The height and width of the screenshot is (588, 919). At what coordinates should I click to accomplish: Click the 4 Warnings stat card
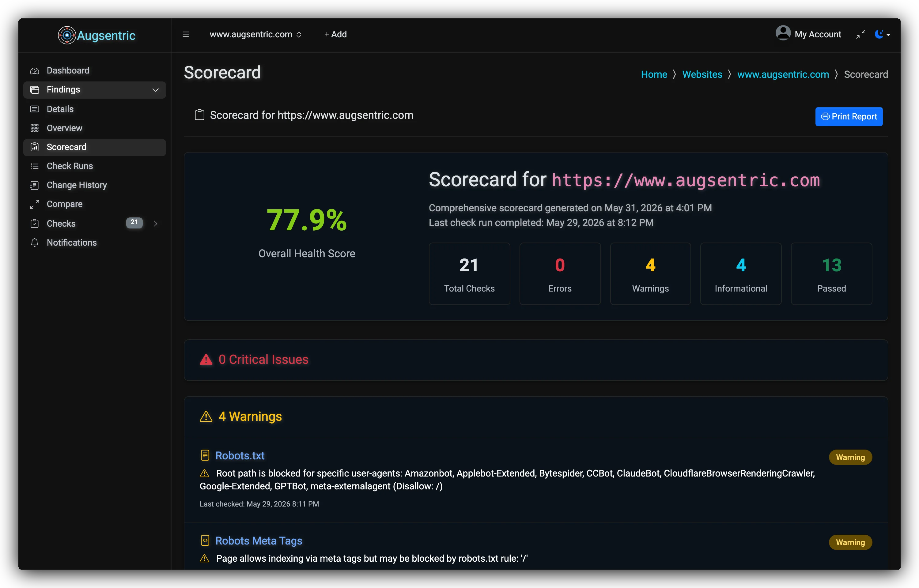[650, 274]
